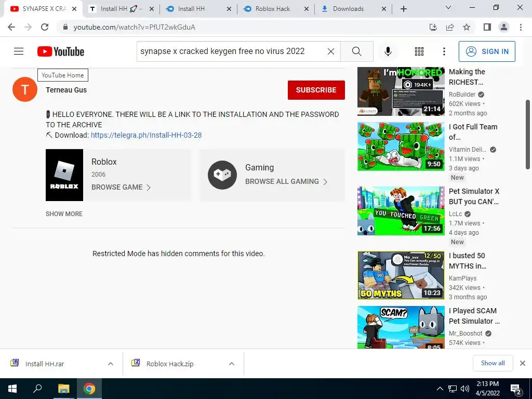Open the 50 MYTHS video thumbnail
This screenshot has width=532, height=399.
point(401,275)
